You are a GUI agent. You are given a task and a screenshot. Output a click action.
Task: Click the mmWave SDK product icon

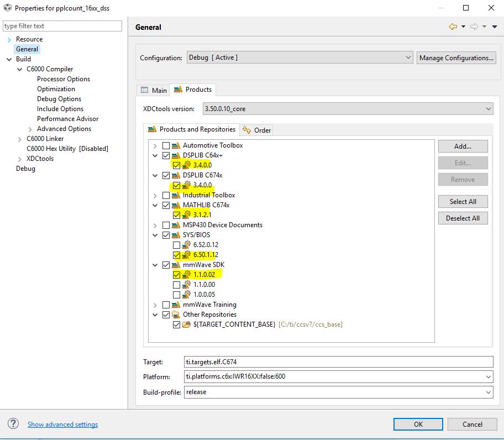point(176,265)
